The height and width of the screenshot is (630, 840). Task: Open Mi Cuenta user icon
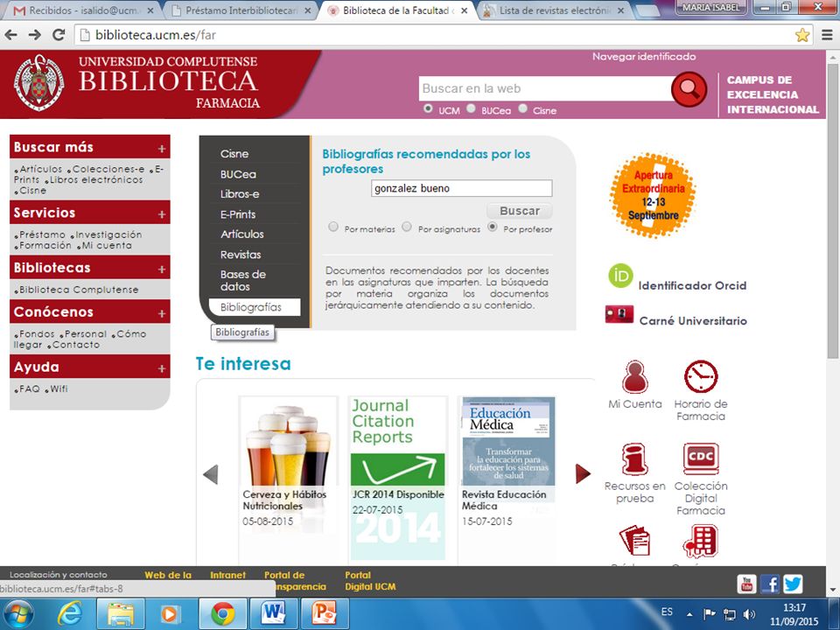pyautogui.click(x=635, y=376)
